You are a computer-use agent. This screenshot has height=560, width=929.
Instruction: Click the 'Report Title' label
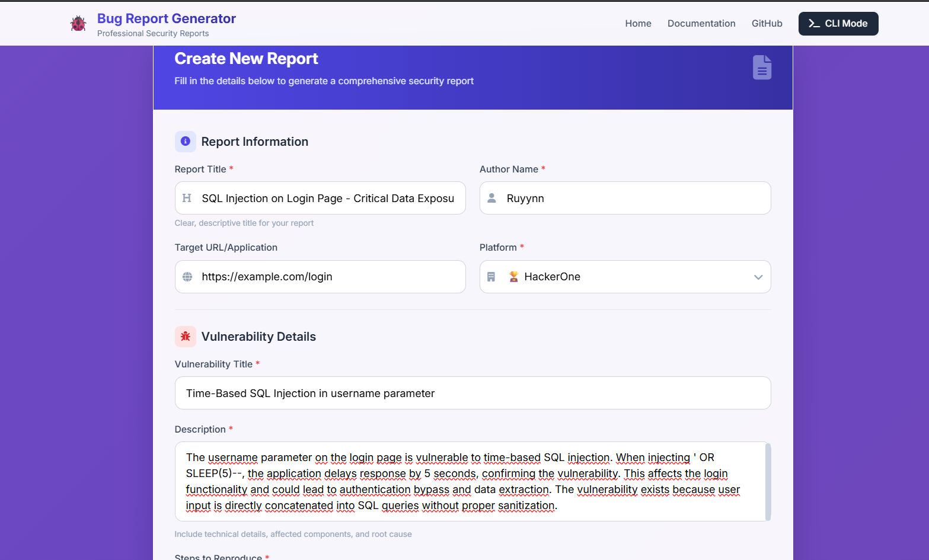click(x=200, y=169)
